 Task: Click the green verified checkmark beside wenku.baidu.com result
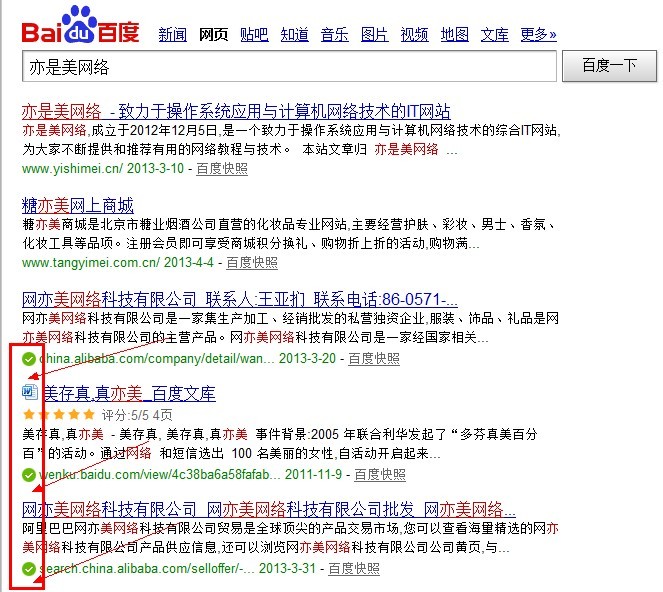[29, 475]
